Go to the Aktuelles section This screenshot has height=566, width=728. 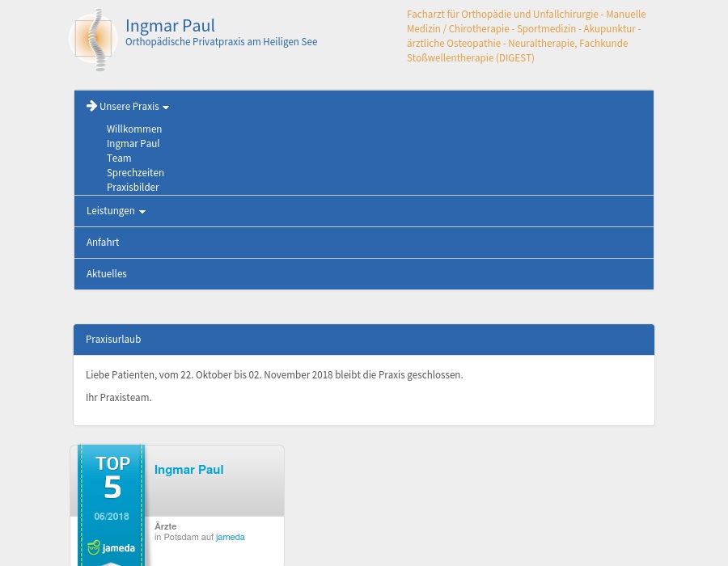pos(106,273)
